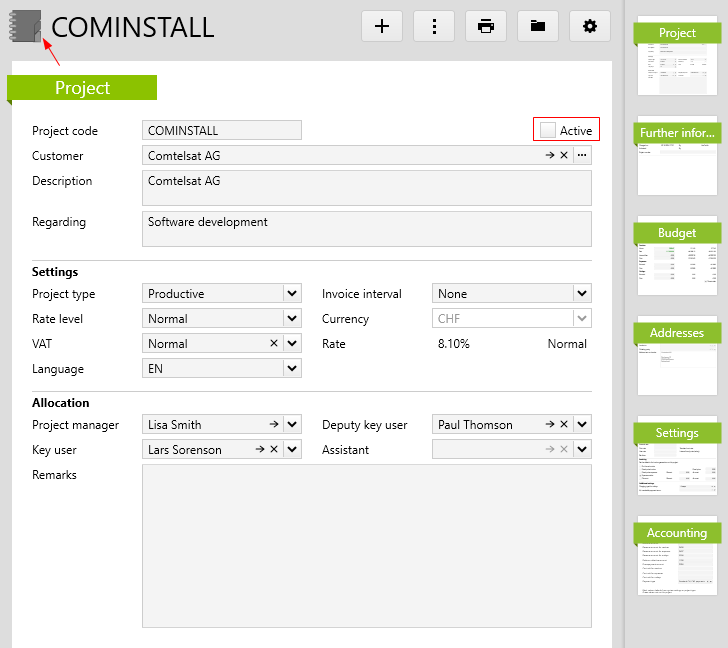Image resolution: width=728 pixels, height=648 pixels.
Task: Go to Lisa Smith via arrow icon
Action: tap(274, 425)
